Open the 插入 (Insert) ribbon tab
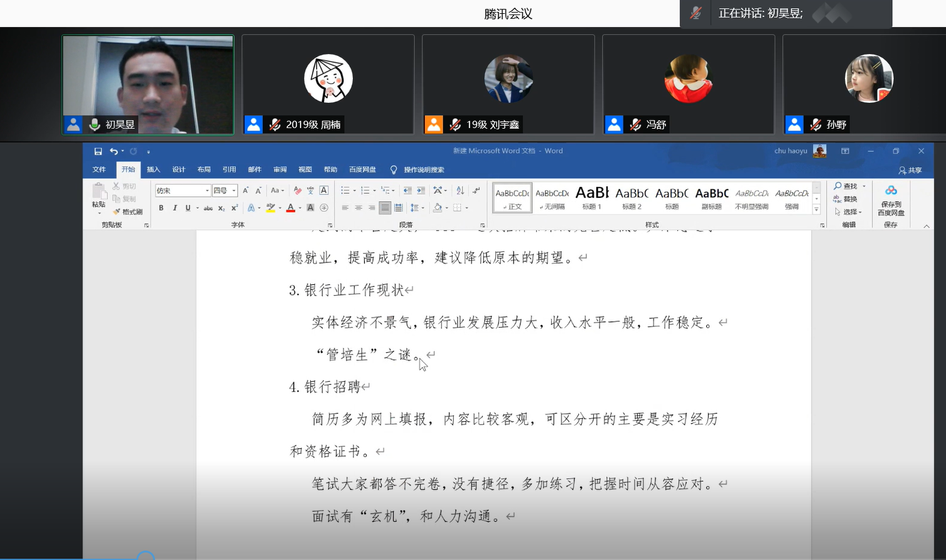The width and height of the screenshot is (946, 560). click(x=153, y=170)
